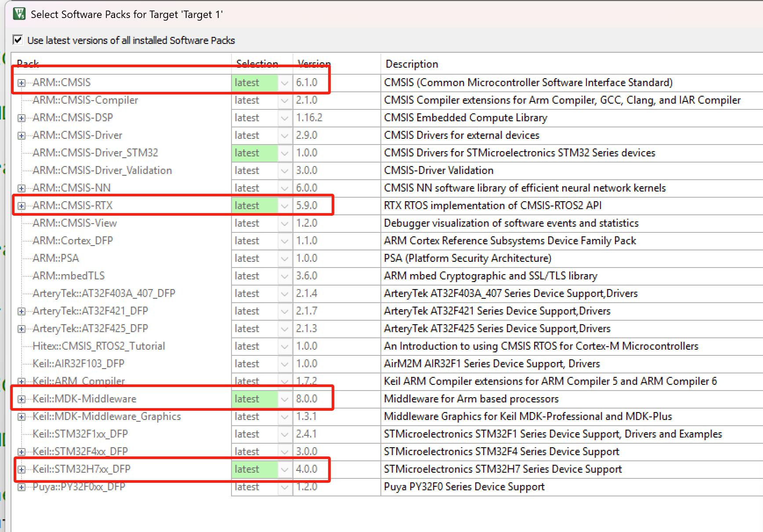
Task: Open selection dropdown for ARM::CMSIS-RTX
Action: pyautogui.click(x=285, y=206)
